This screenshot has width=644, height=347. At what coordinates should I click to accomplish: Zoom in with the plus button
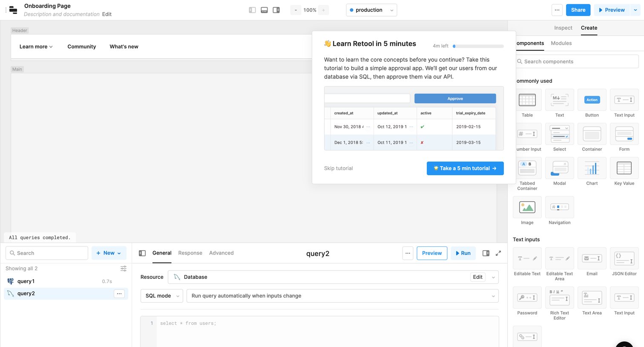[x=323, y=10]
